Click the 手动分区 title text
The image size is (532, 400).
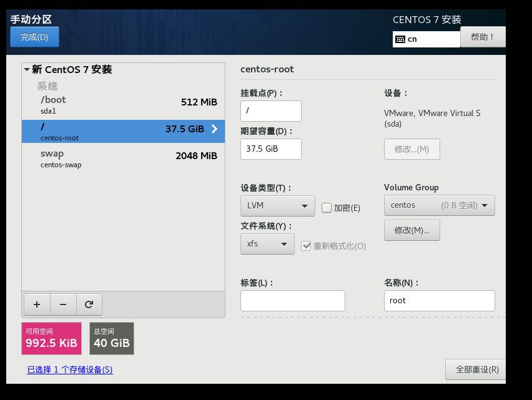[x=31, y=19]
